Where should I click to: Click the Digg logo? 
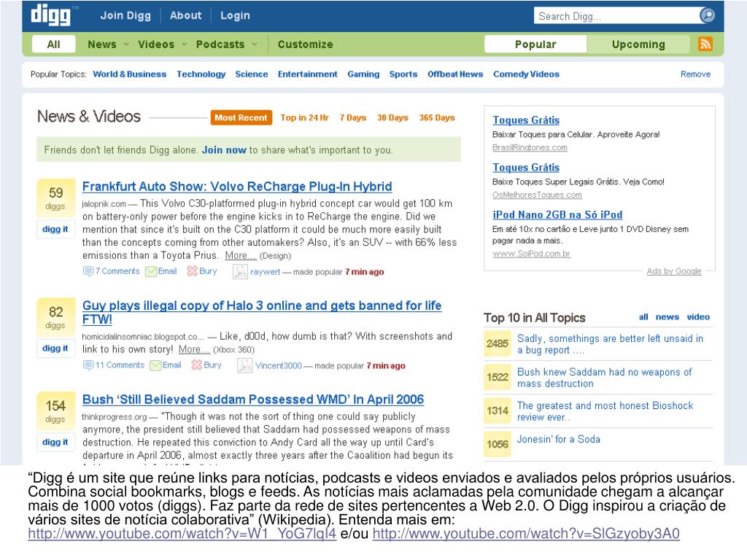[50, 15]
